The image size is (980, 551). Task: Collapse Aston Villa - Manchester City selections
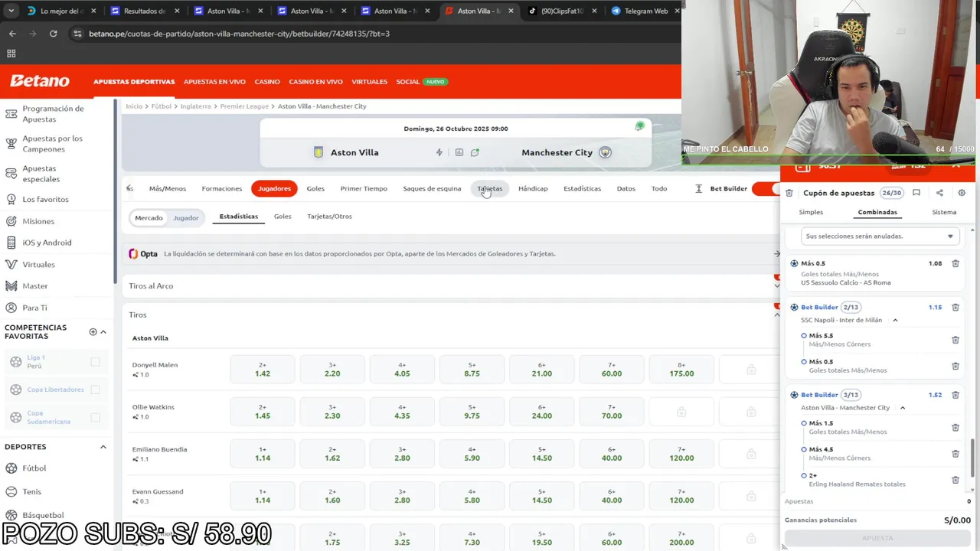pos(903,408)
